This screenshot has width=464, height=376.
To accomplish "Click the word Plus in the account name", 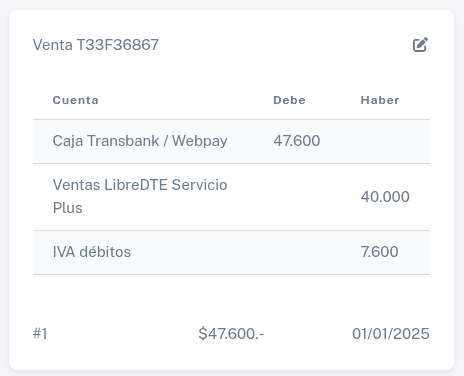I will (68, 208).
